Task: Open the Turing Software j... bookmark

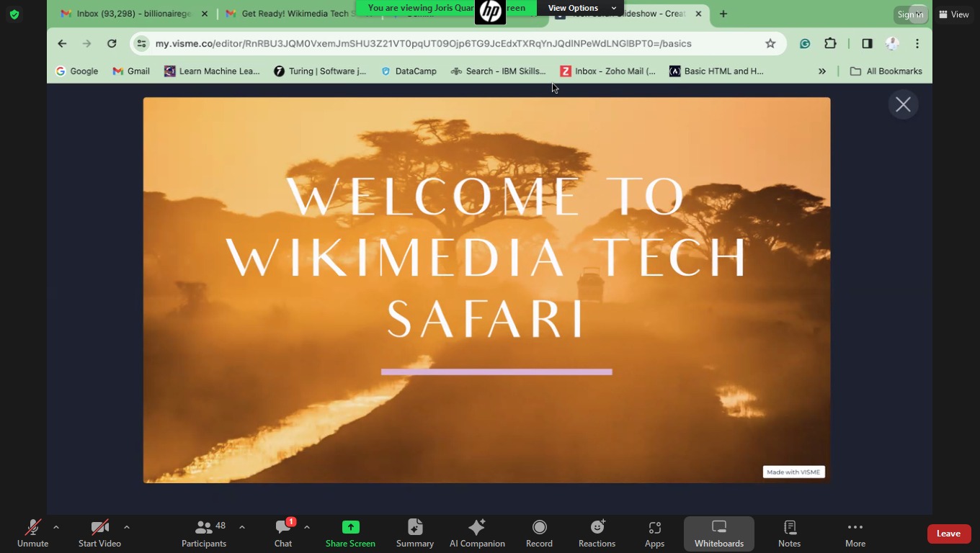Action: (x=320, y=71)
